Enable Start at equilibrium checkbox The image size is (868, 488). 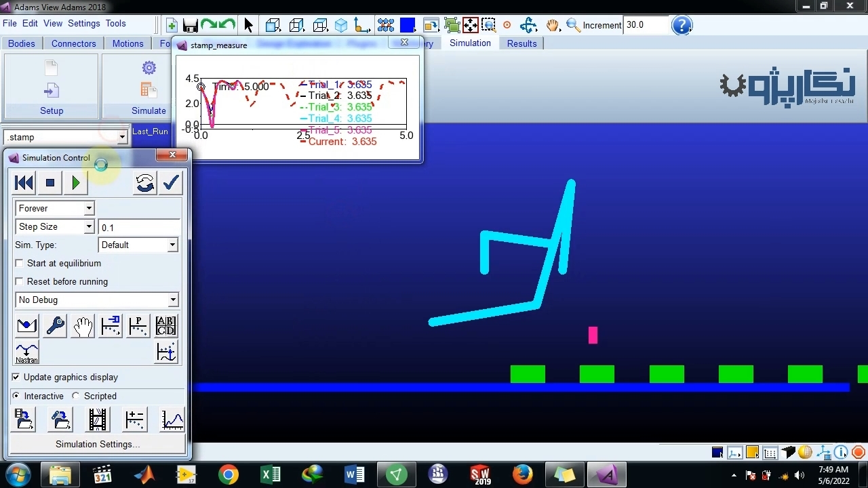[x=20, y=263]
